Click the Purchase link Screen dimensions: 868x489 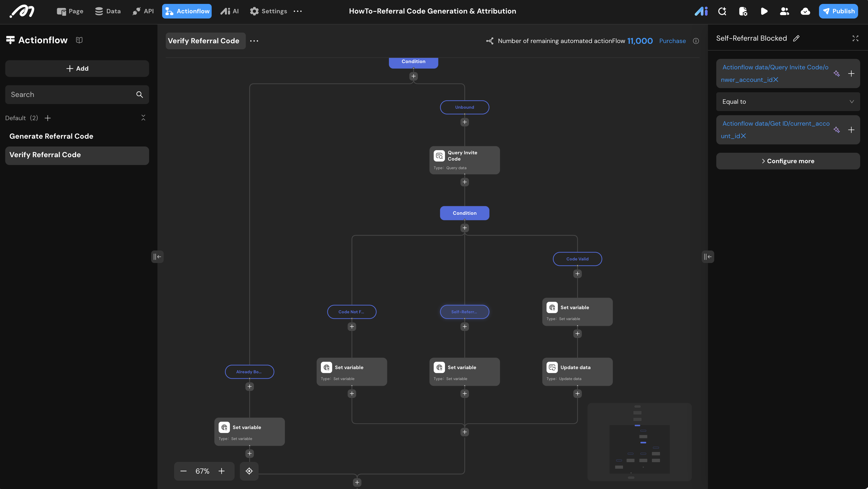(672, 41)
